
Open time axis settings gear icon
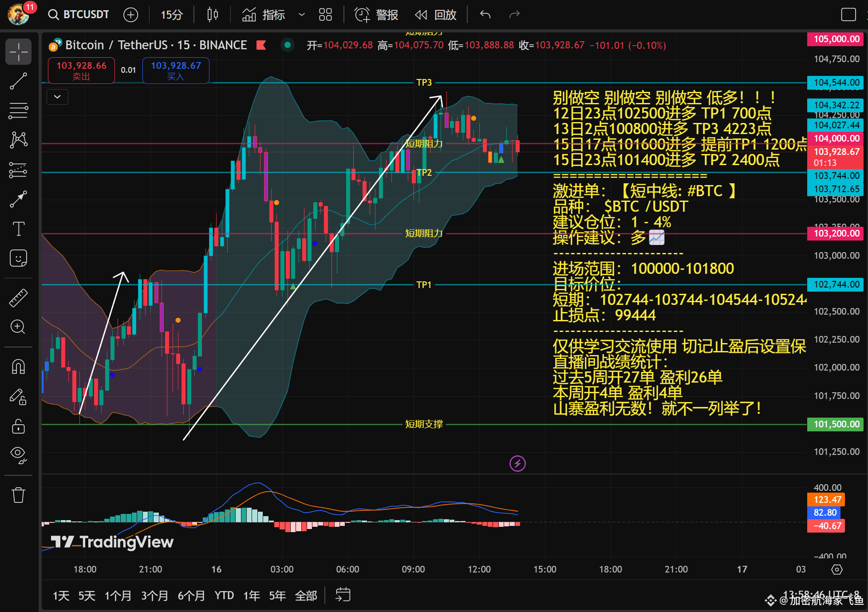point(837,569)
